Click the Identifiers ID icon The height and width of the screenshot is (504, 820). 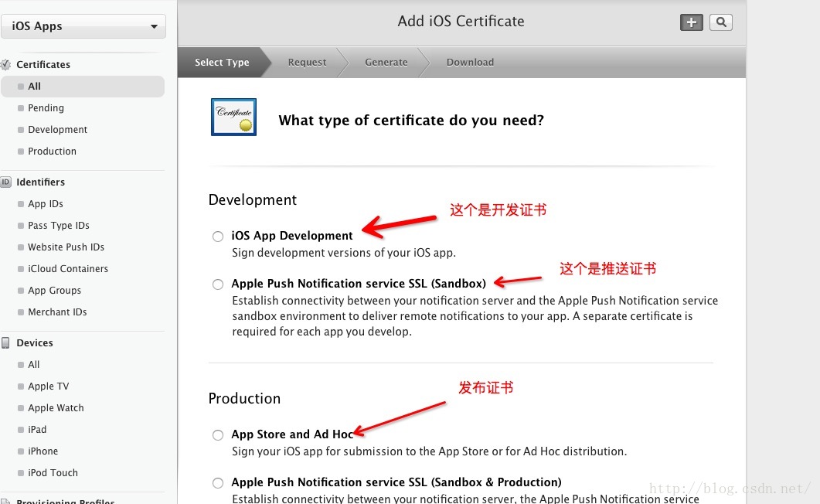click(5, 182)
